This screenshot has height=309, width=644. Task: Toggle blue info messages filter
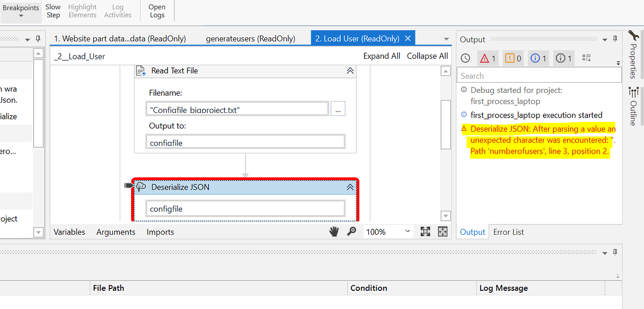coord(539,58)
